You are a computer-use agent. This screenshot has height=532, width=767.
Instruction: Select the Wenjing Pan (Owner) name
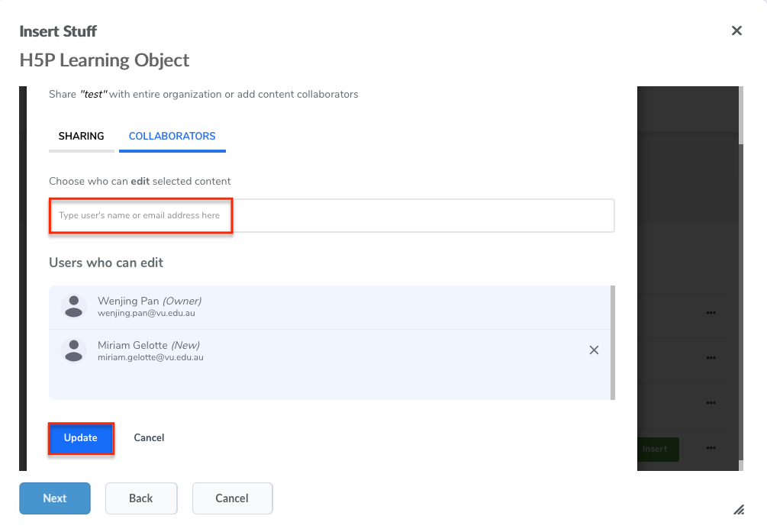[x=150, y=301]
